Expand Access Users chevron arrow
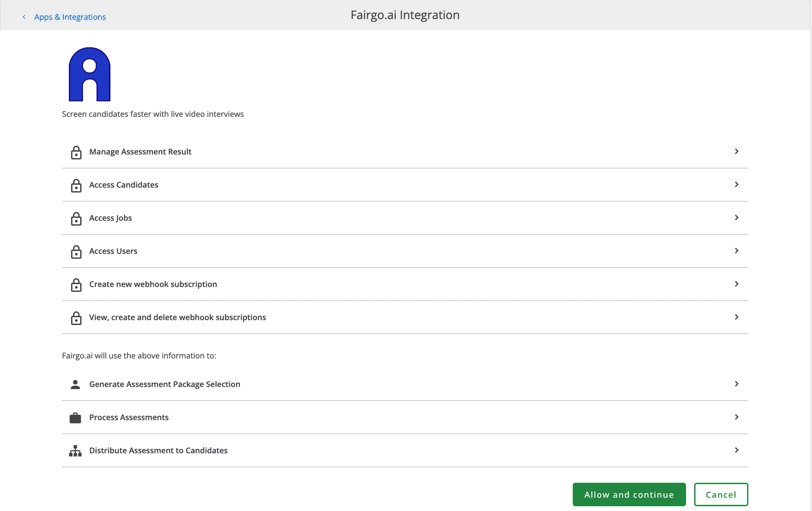 [x=736, y=251]
